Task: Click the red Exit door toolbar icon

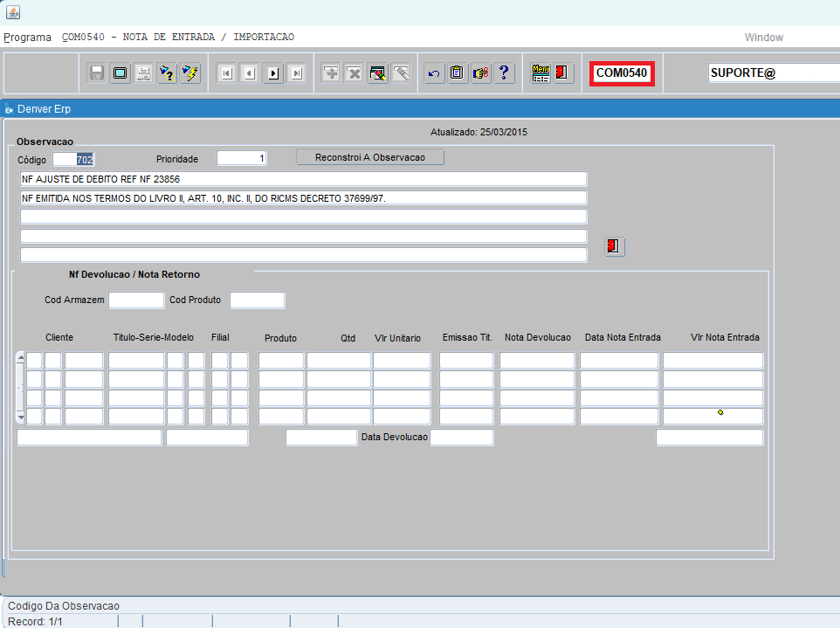Action: 561,72
